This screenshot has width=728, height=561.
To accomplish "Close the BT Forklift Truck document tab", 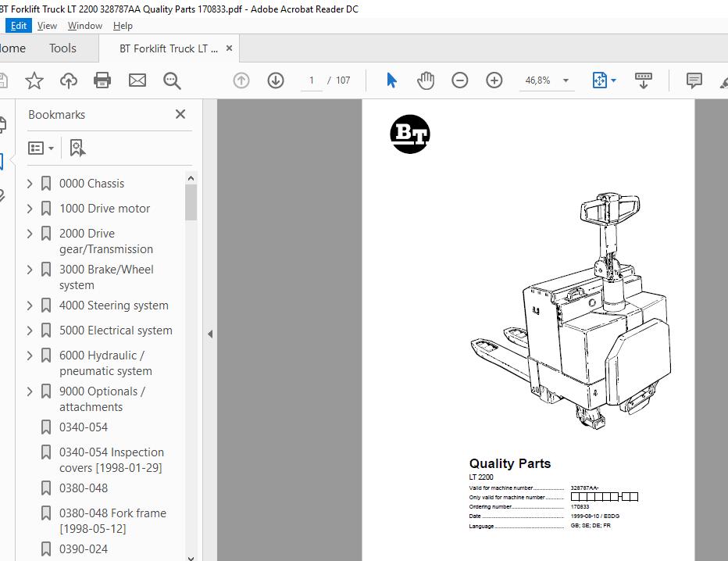I will point(229,48).
